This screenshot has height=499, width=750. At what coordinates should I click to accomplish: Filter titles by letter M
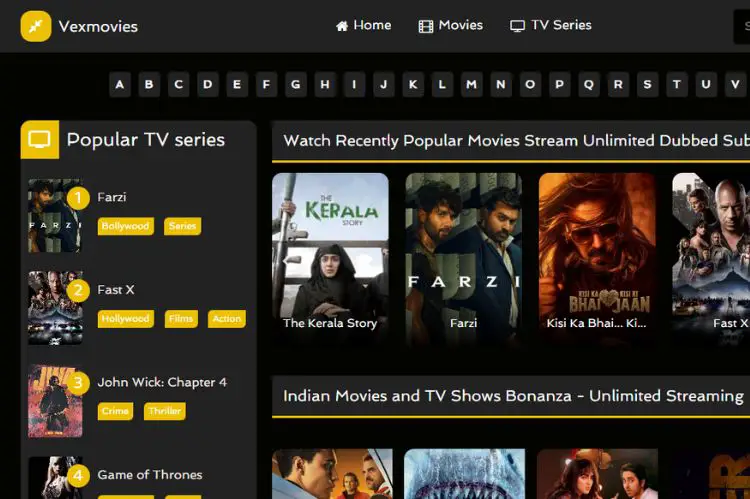[472, 85]
